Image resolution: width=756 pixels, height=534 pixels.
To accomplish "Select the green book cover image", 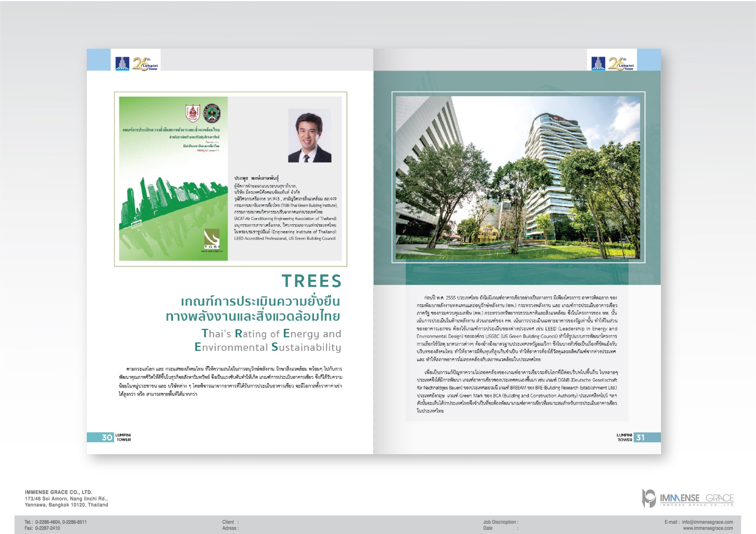I will click(x=173, y=178).
